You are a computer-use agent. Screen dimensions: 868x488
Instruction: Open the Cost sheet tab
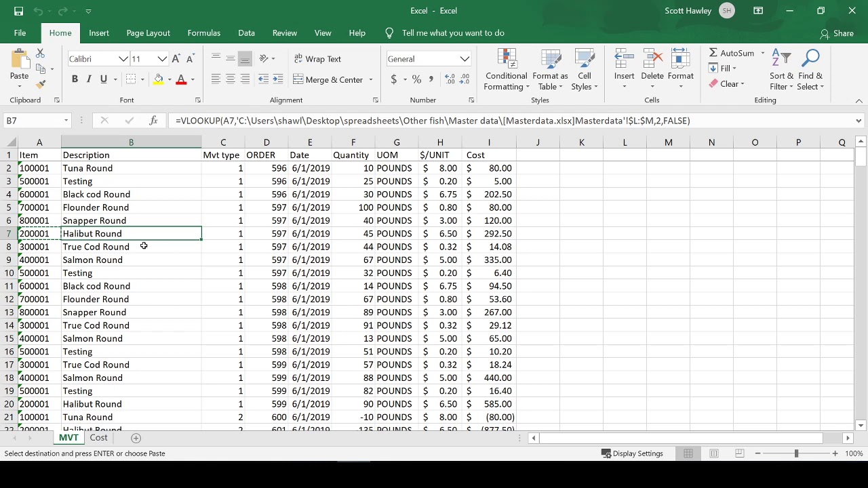point(98,438)
